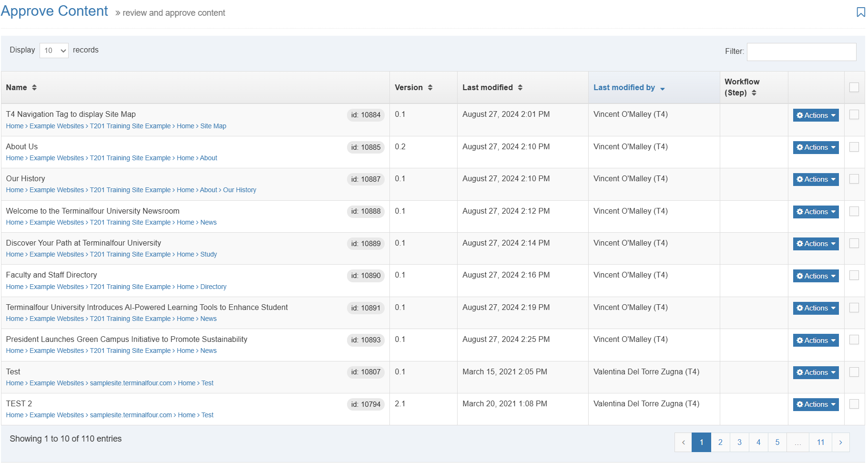Check the select-all checkbox in table header
Screen dimensions: 868x464
pos(854,87)
